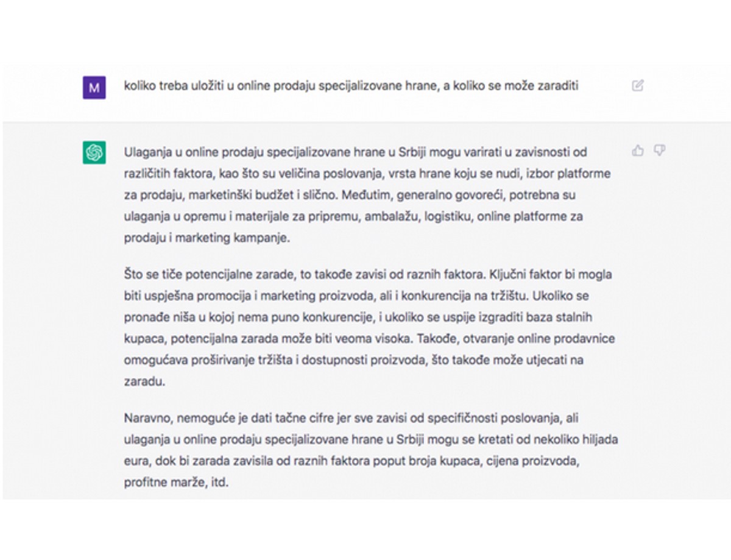Click the paragraph starting "Ulaganja u online prodaju"

(x=367, y=195)
